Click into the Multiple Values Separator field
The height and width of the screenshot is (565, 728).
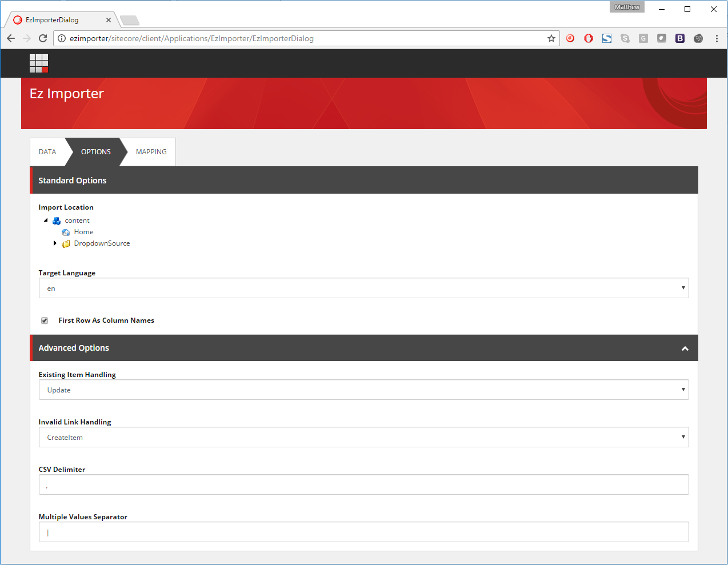[364, 532]
